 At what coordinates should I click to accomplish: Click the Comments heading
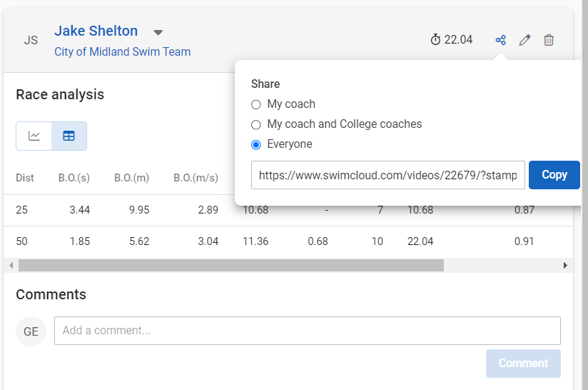click(51, 294)
